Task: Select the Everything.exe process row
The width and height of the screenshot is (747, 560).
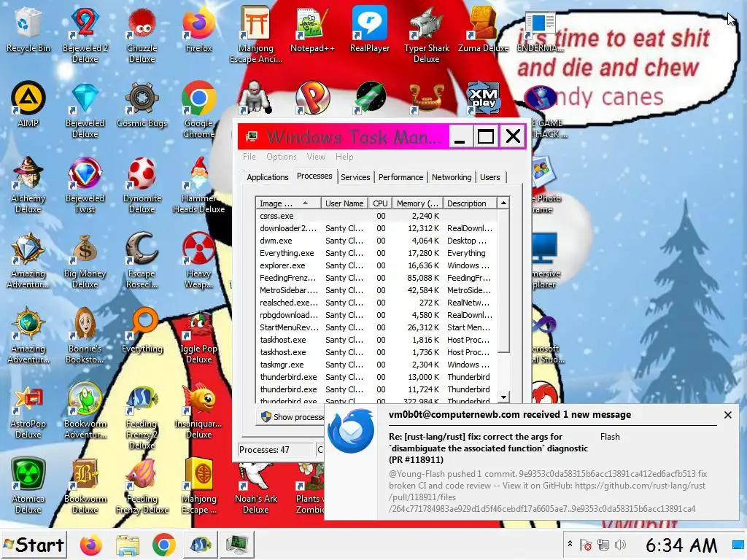Action: point(376,253)
